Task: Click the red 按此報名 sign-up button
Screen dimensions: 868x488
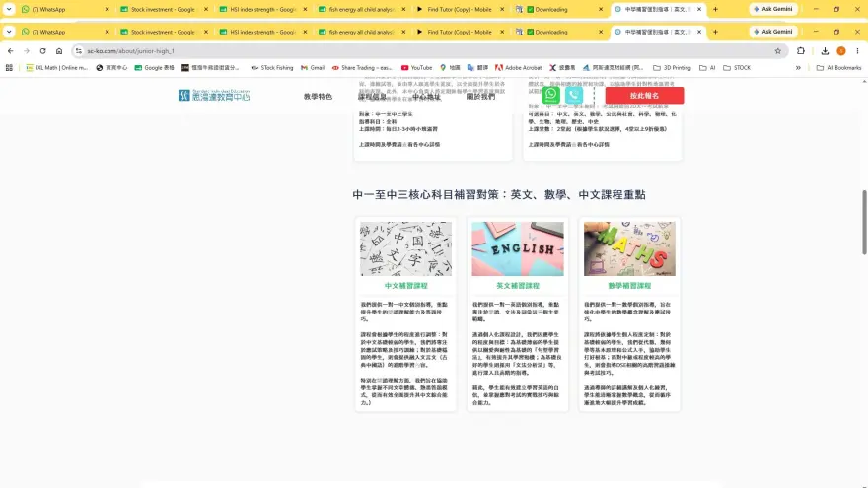Action: (x=644, y=96)
